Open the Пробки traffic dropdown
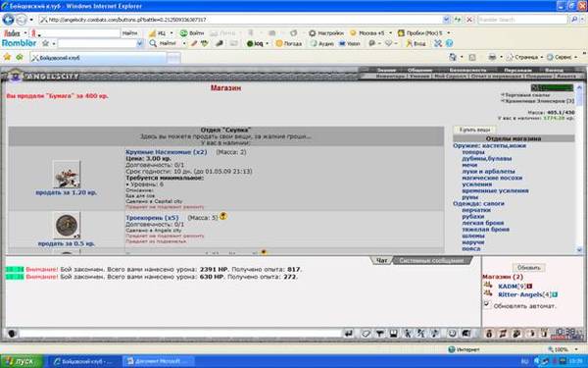This screenshot has width=588, height=368. click(449, 33)
